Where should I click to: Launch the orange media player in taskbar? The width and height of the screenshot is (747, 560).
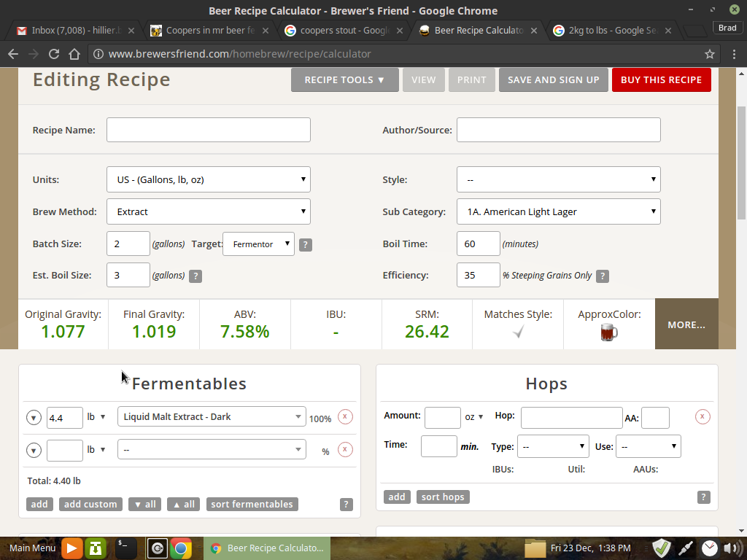click(71, 548)
